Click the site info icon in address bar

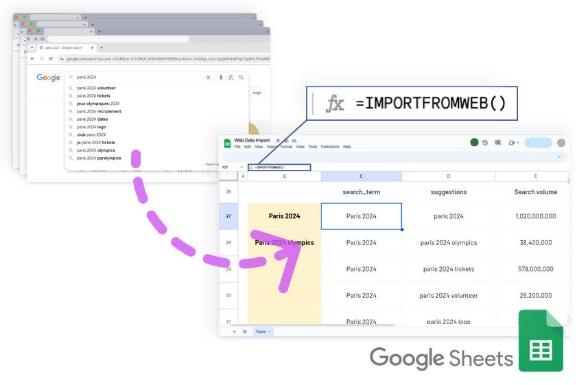click(x=62, y=58)
